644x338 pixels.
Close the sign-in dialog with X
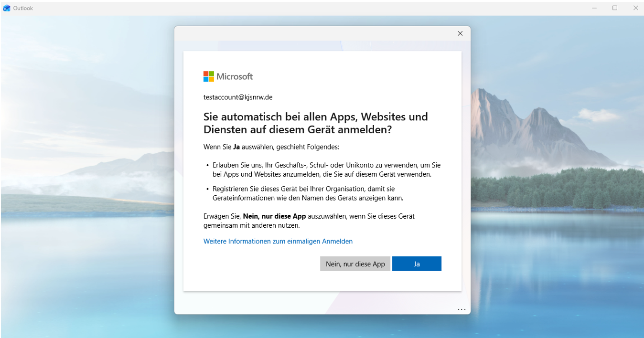click(460, 33)
